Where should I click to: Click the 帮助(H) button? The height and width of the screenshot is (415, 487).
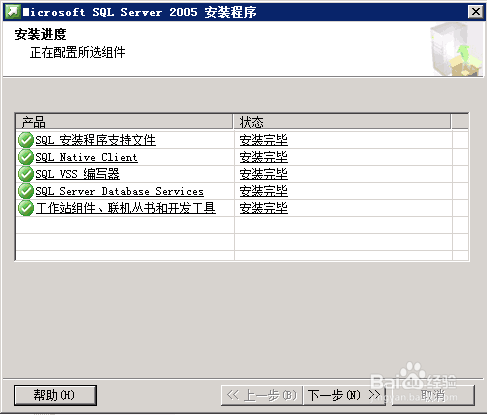pos(55,395)
